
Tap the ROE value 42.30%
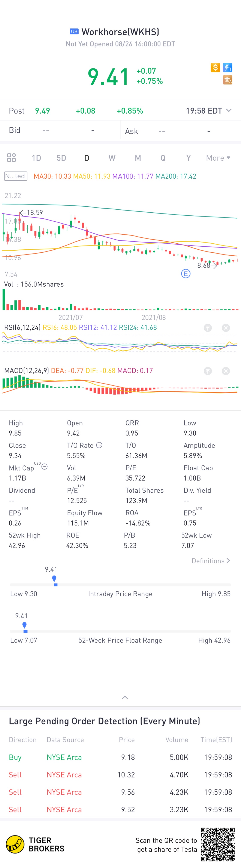coord(77,545)
